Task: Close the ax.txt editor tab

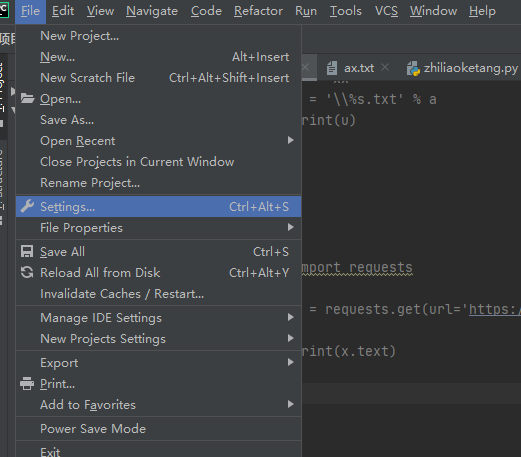Action: 385,68
